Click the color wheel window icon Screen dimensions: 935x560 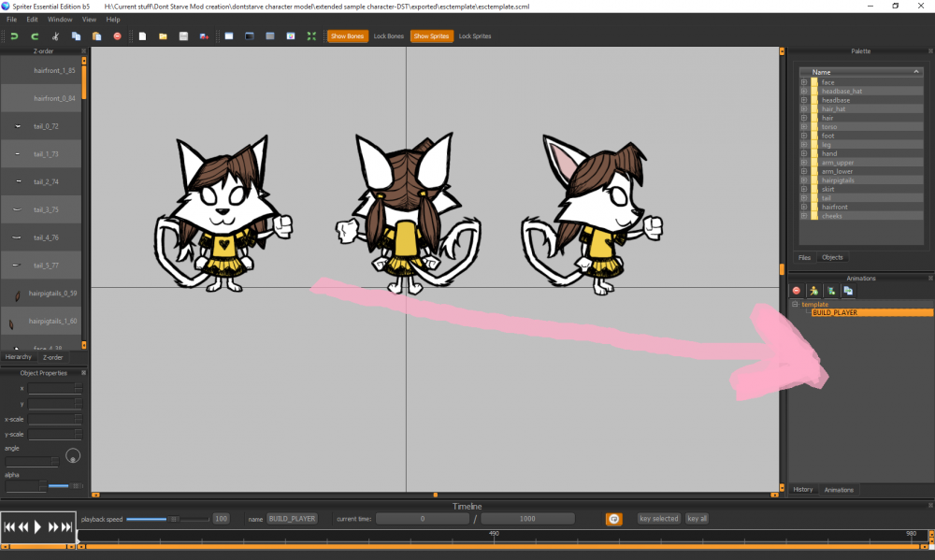tap(291, 36)
